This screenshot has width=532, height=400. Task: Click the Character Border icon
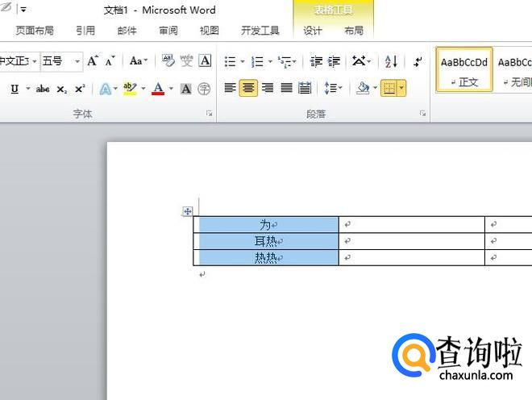(x=205, y=61)
